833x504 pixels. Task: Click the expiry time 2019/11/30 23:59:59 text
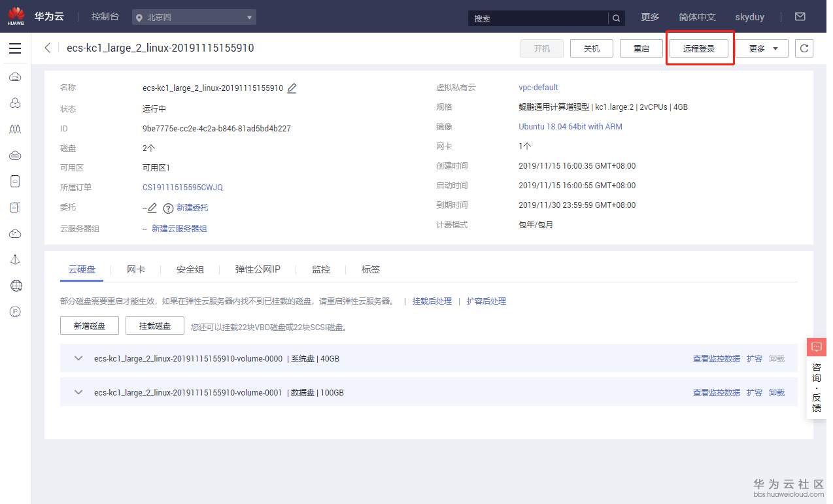(x=577, y=205)
